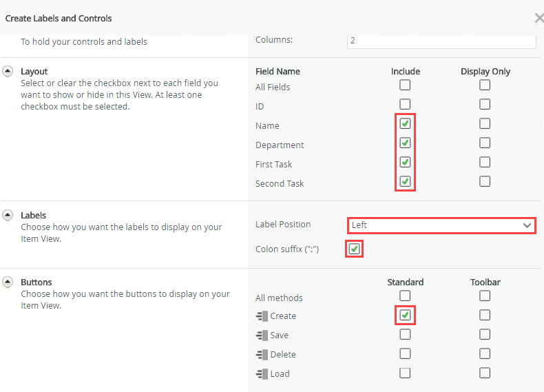The width and height of the screenshot is (544, 392).
Task: Click the Colon suffix label text
Action: [287, 249]
